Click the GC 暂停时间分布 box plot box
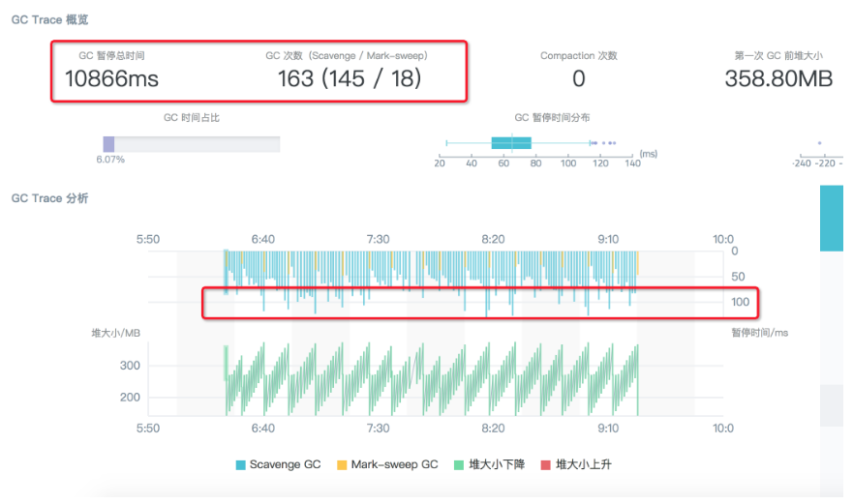Viewport: 853px width, 504px height. coord(511,143)
